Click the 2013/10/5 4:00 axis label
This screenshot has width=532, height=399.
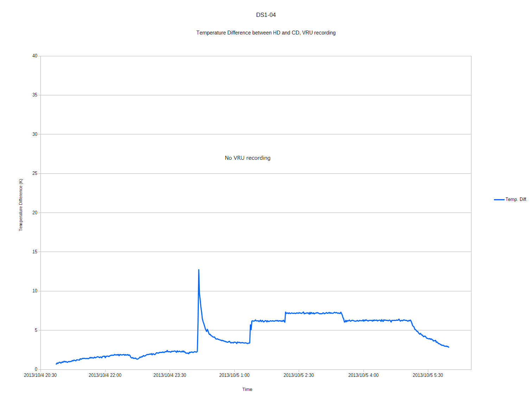coord(363,375)
